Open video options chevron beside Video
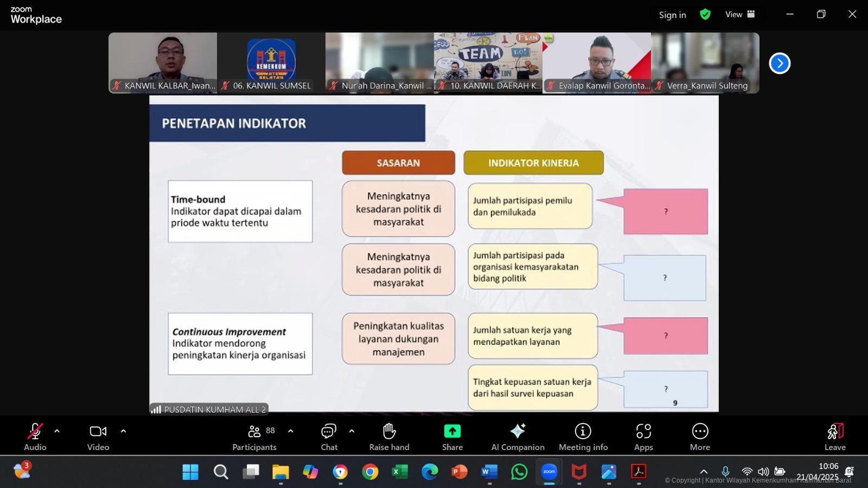This screenshot has width=868, height=488. (123, 432)
